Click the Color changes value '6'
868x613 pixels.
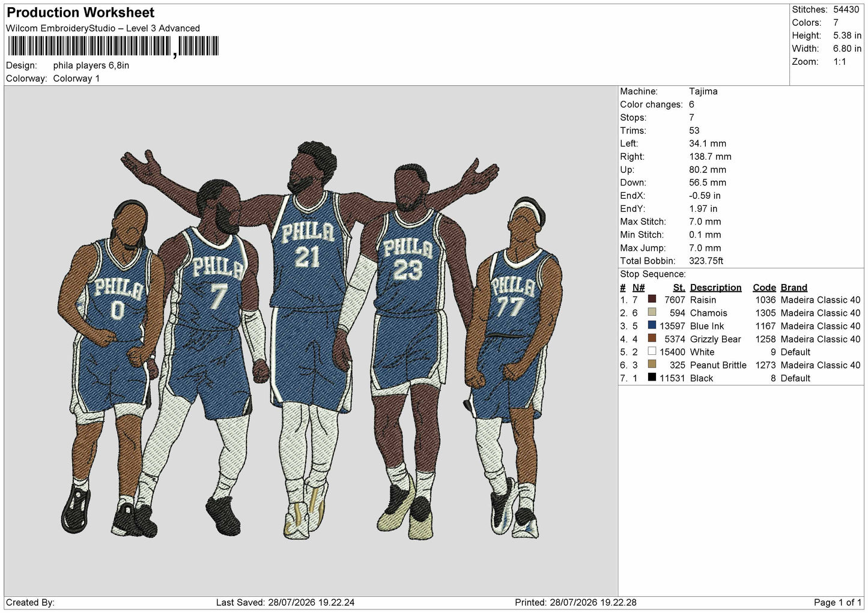(691, 104)
